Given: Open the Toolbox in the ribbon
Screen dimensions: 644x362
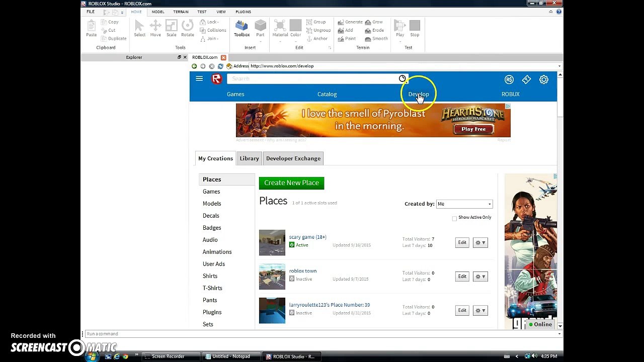Looking at the screenshot, I should 242,28.
